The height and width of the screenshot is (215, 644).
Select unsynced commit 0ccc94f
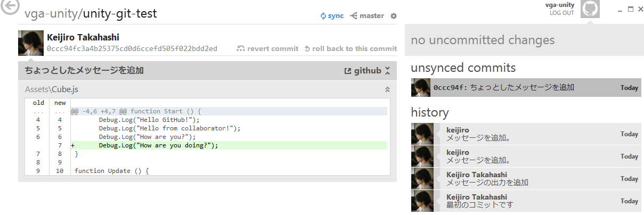click(526, 88)
